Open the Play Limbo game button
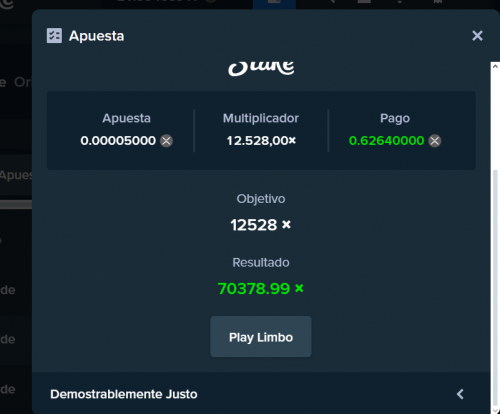This screenshot has width=500, height=414. pos(261,337)
